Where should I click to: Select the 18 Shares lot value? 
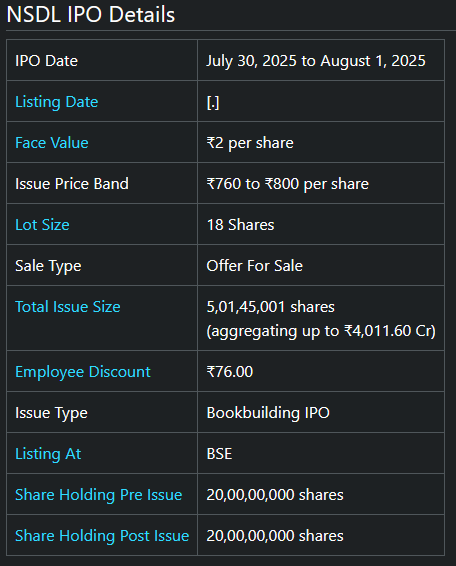click(x=240, y=225)
